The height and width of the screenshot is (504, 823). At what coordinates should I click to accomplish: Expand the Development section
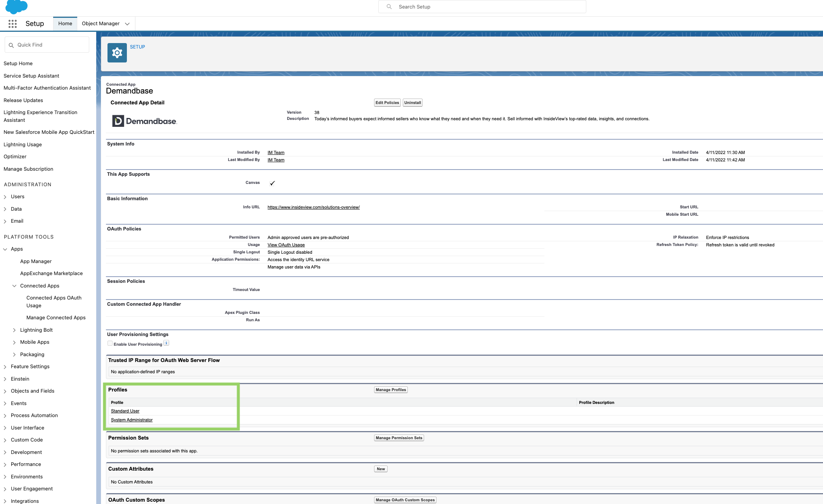click(5, 452)
